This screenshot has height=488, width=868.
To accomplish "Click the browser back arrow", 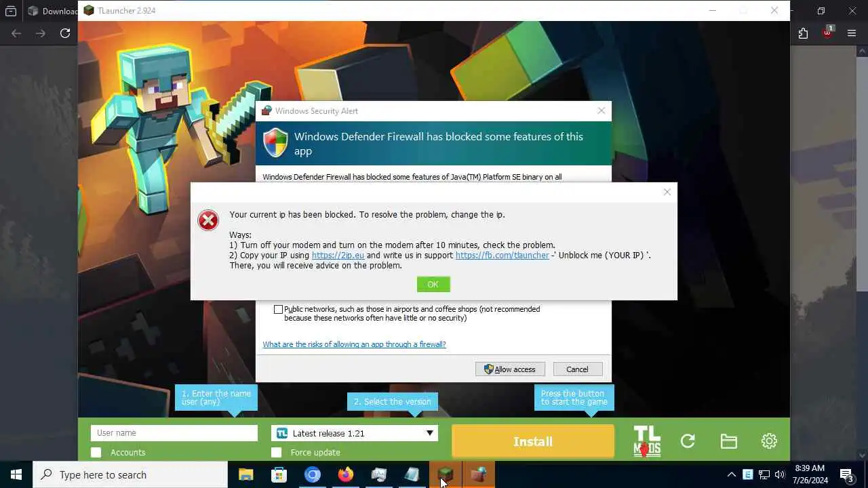I will pyautogui.click(x=16, y=33).
